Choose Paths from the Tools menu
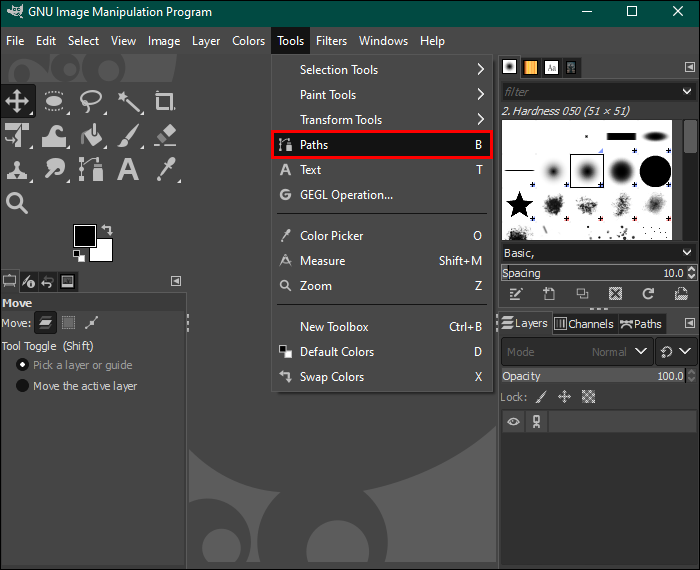 [382, 145]
